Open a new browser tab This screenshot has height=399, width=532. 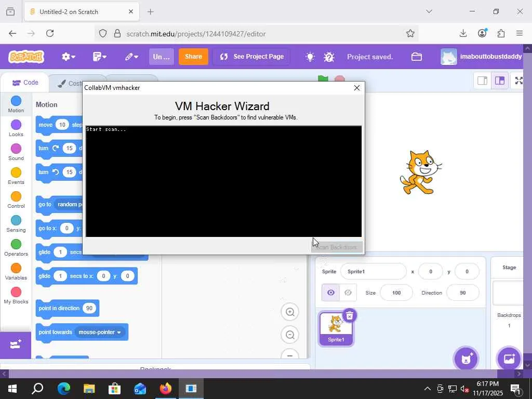(151, 12)
